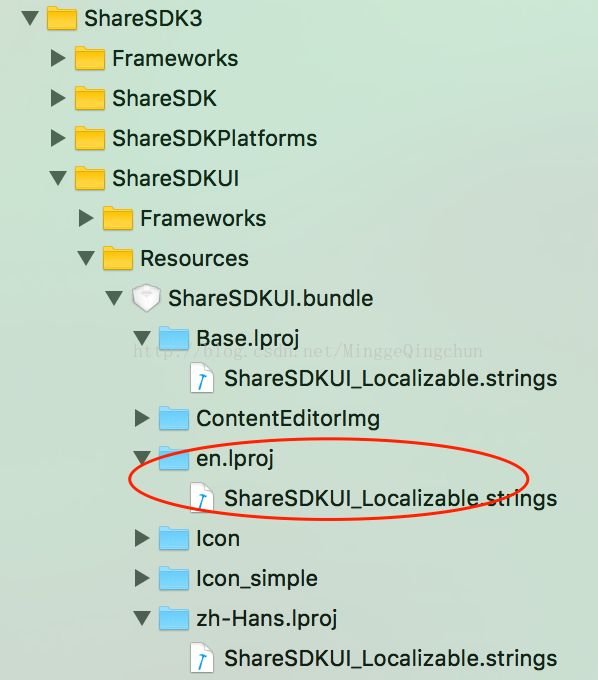The image size is (598, 680).
Task: Click strings file icon under Base.lproj
Action: click(x=202, y=378)
